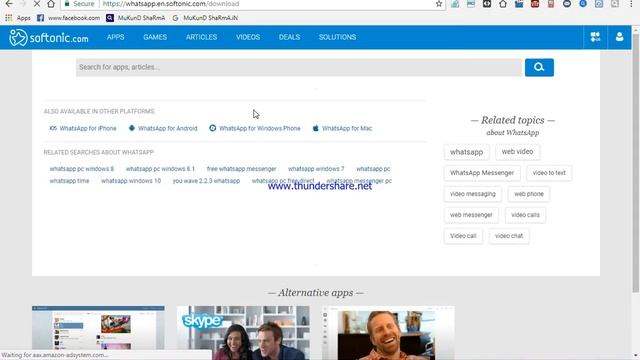Click the Apps grid icon in bookmarks bar

tap(9, 18)
